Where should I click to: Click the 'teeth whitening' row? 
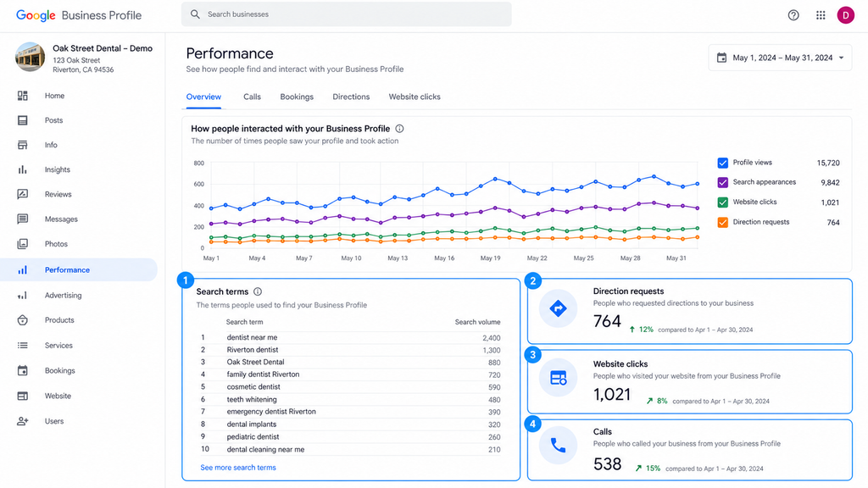tap(350, 400)
